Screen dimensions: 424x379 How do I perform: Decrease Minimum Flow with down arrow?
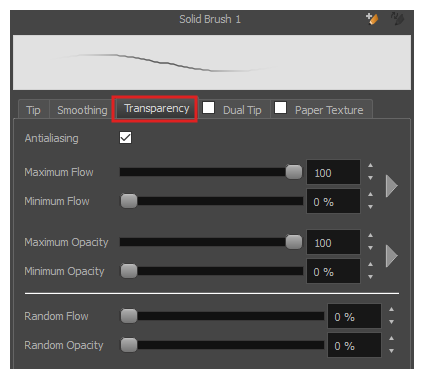tap(370, 207)
